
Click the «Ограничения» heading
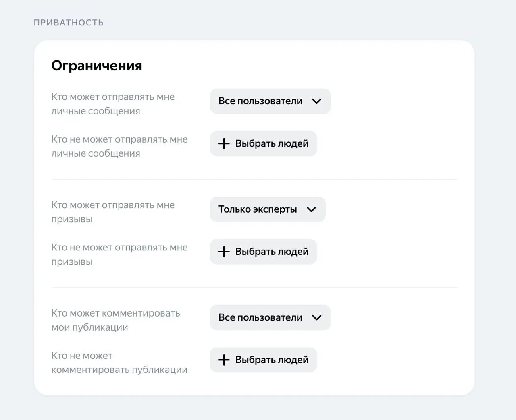click(97, 66)
